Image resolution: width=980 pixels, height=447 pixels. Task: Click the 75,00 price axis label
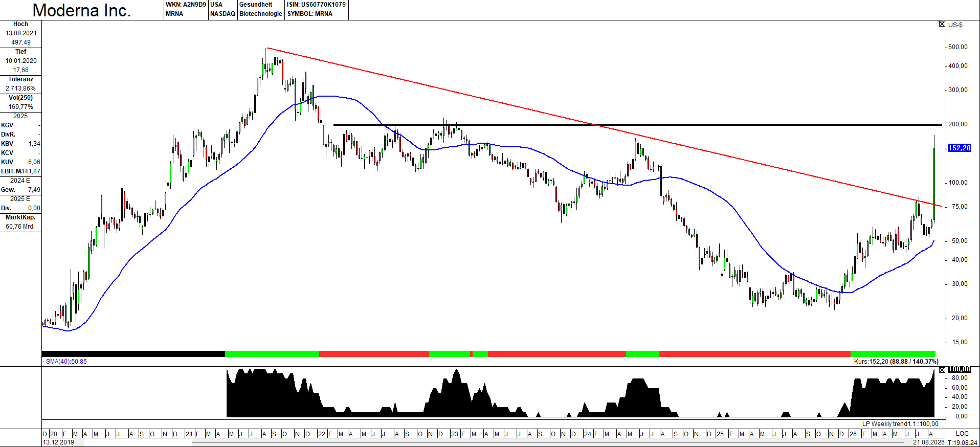pos(960,207)
